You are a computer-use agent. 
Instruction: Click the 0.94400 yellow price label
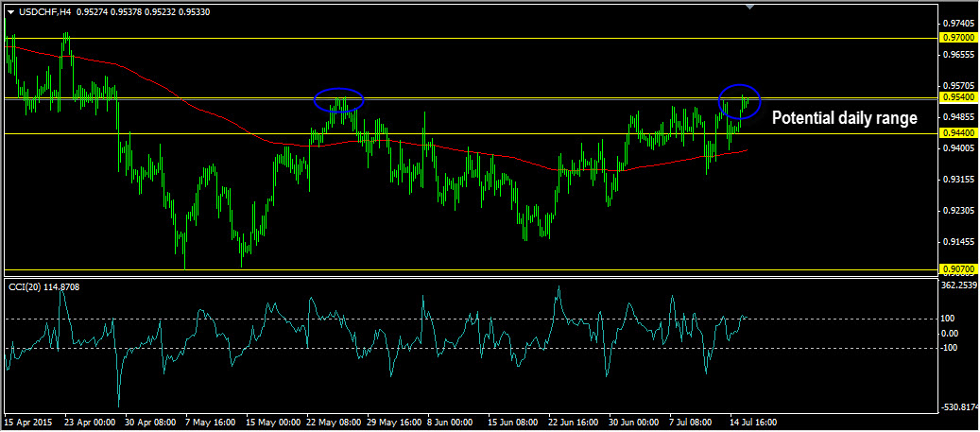click(957, 133)
